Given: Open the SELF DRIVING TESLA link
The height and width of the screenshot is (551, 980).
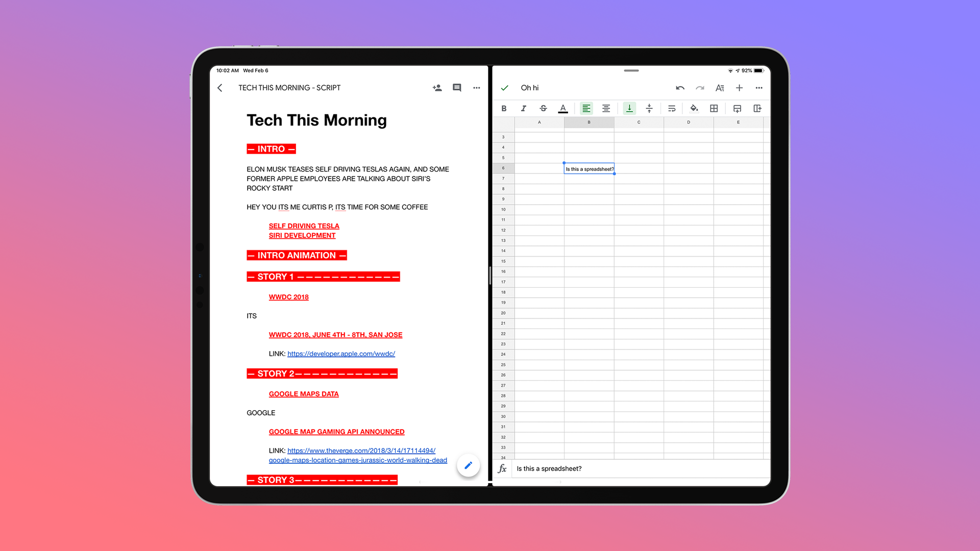Looking at the screenshot, I should tap(304, 226).
